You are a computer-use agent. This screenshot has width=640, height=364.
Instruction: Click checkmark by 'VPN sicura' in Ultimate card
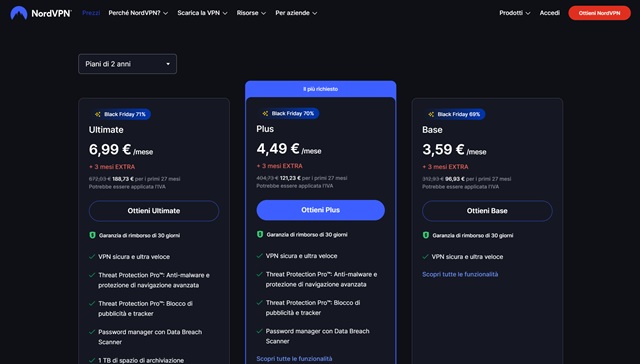tap(92, 257)
